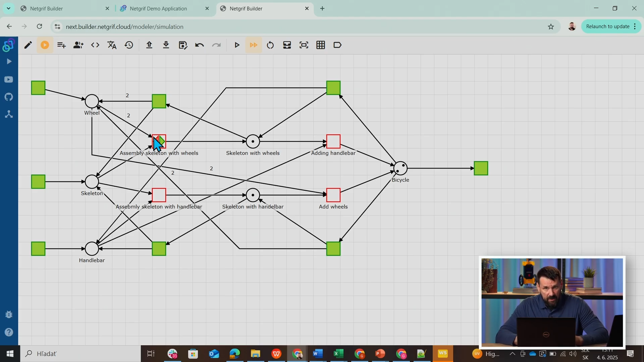Open the history icon in toolbar

pos(129,45)
